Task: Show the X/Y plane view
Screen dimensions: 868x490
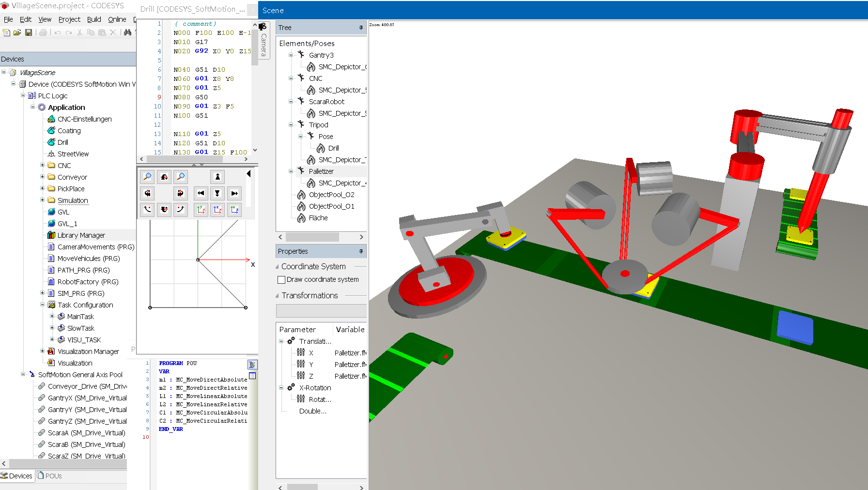Action: (201, 210)
